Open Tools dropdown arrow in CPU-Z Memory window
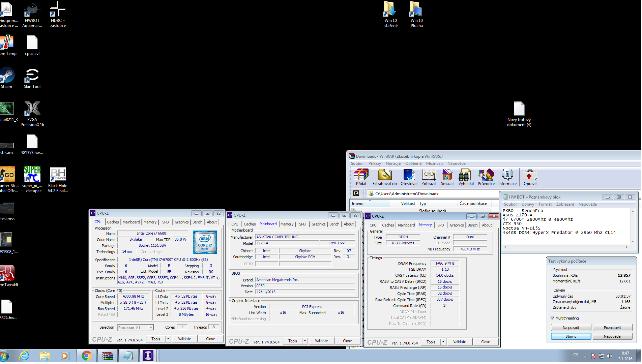Image resolution: width=642 pixels, height=364 pixels. (443, 342)
